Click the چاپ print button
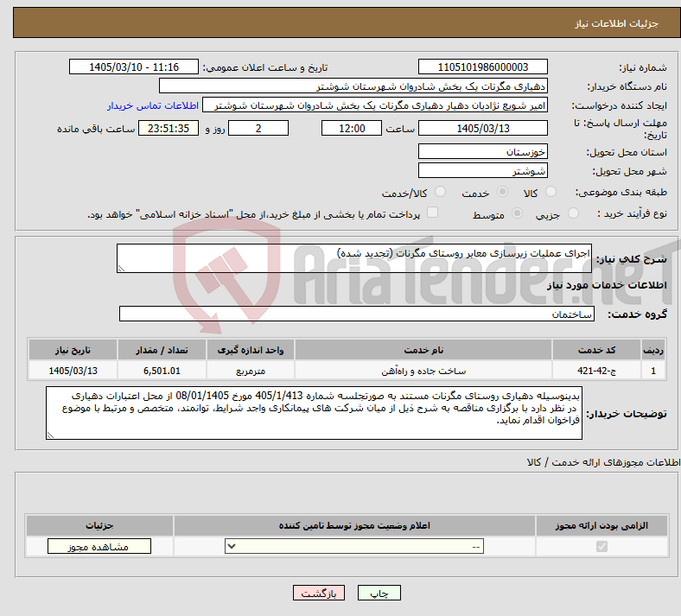This screenshot has width=681, height=616. click(379, 593)
